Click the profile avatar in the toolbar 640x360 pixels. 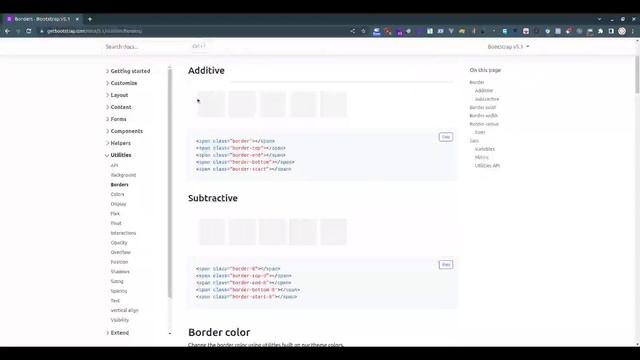pos(622,31)
